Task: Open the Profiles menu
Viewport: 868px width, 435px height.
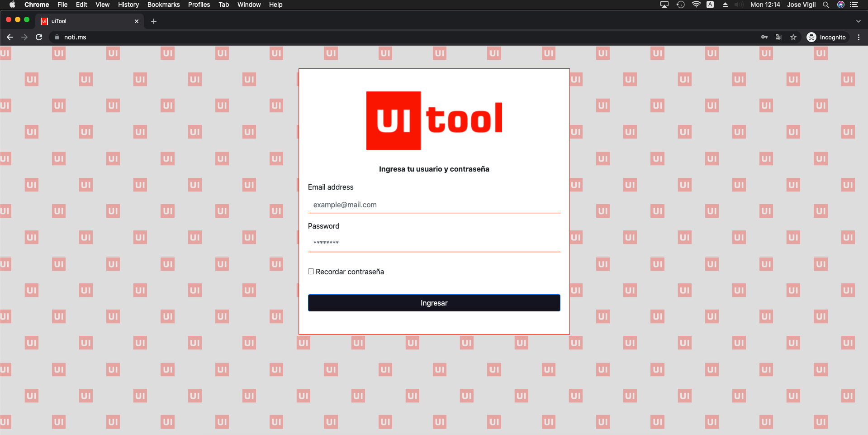Action: tap(199, 5)
